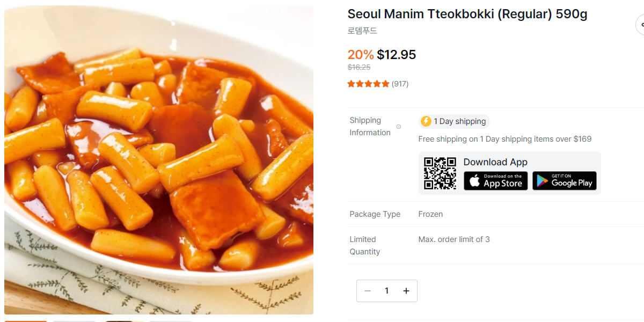Decrease quantity with the minus button
This screenshot has height=322, width=644.
pos(367,290)
